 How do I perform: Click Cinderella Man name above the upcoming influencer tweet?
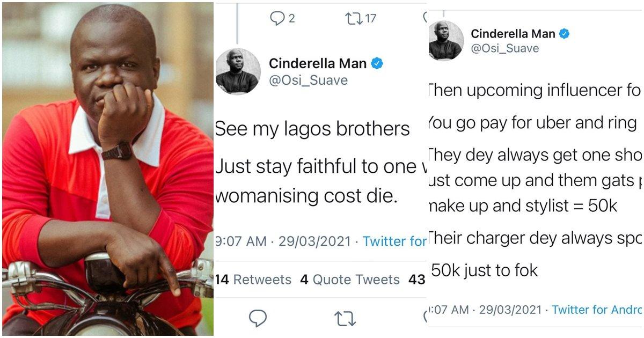(513, 34)
